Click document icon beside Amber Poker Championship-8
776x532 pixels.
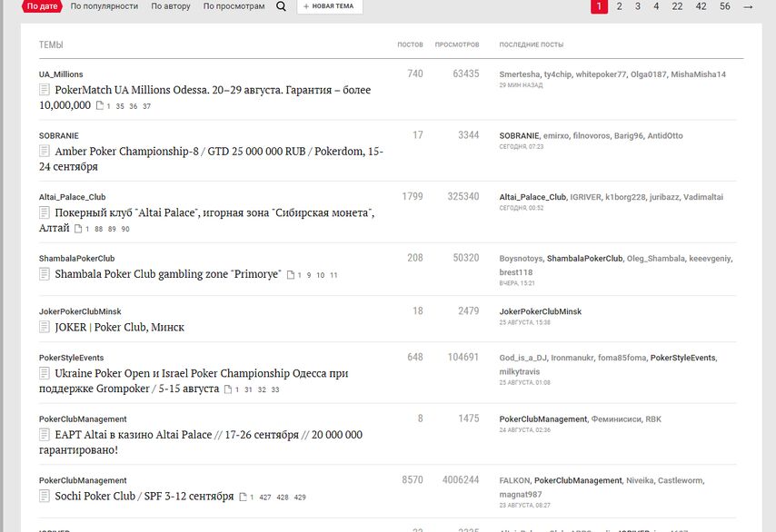click(x=45, y=152)
